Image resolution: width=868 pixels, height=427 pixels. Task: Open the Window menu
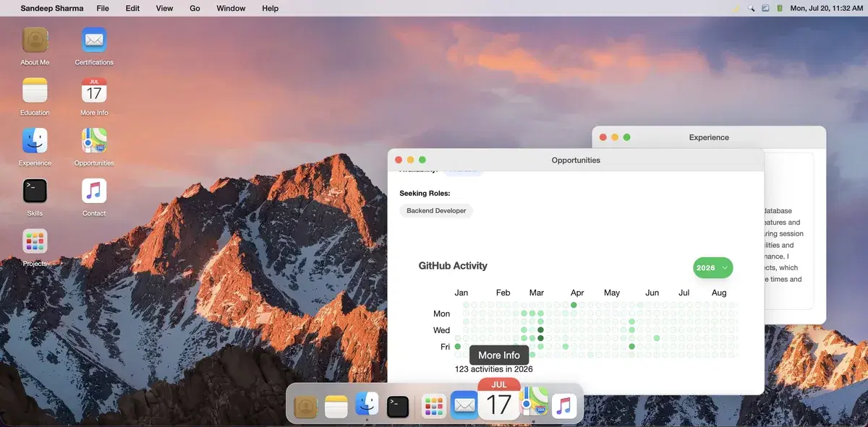click(231, 8)
